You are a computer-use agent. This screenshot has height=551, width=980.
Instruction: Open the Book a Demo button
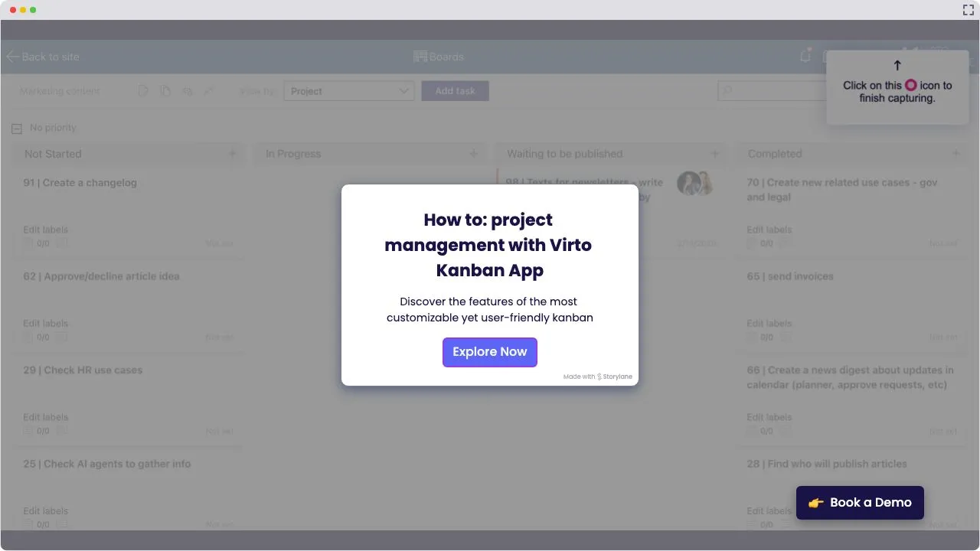pos(860,503)
